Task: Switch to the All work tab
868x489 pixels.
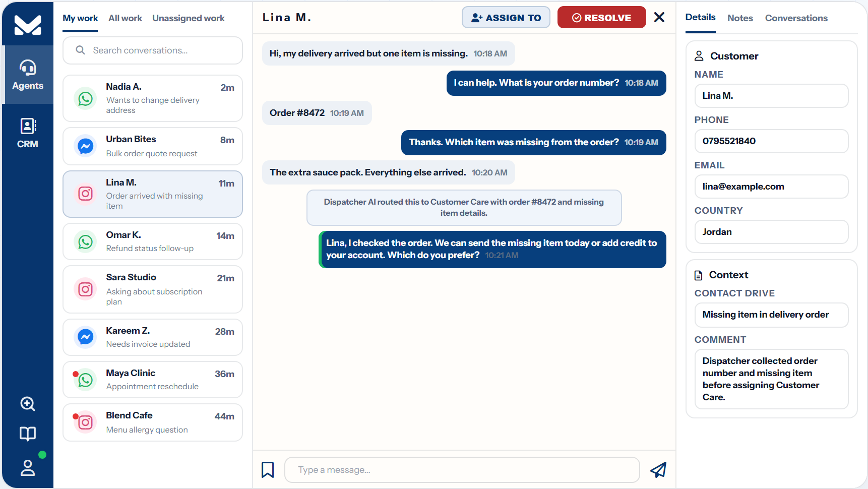Action: click(126, 18)
